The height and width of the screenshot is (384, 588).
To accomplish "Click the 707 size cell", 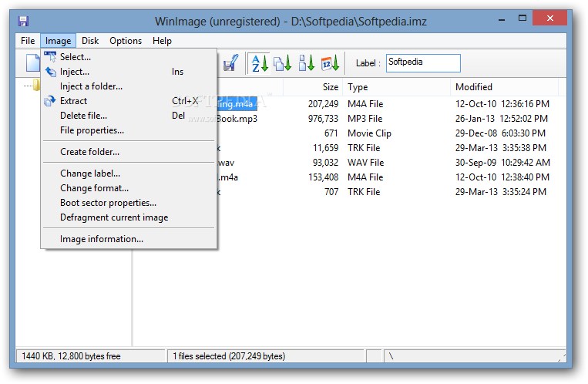I will pos(331,192).
